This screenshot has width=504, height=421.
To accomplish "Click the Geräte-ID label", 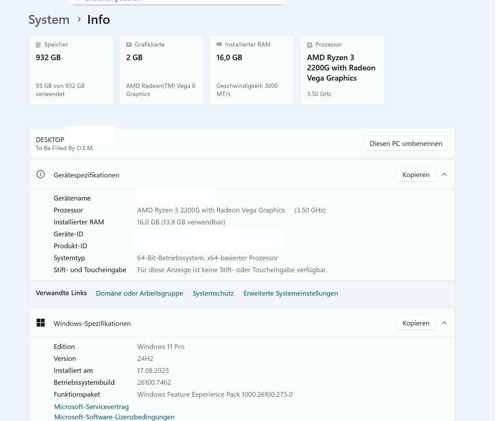I will point(69,234).
